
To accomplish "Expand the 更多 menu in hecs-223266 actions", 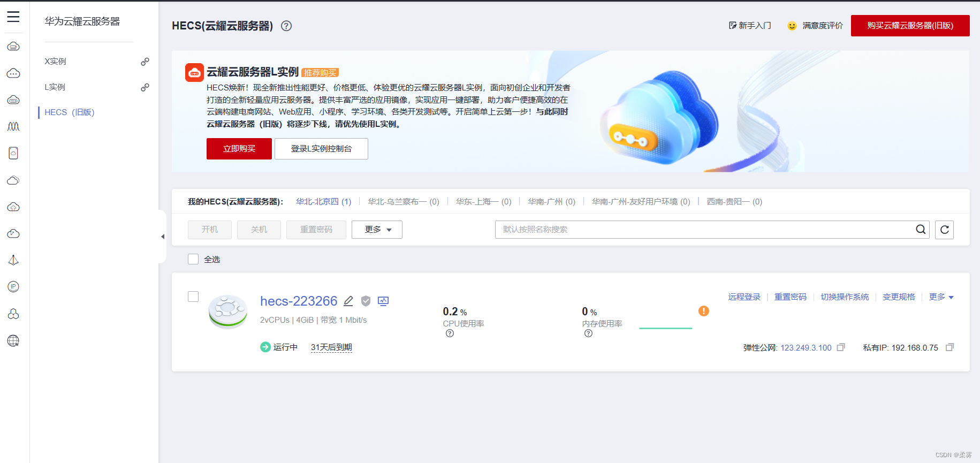I will point(941,297).
